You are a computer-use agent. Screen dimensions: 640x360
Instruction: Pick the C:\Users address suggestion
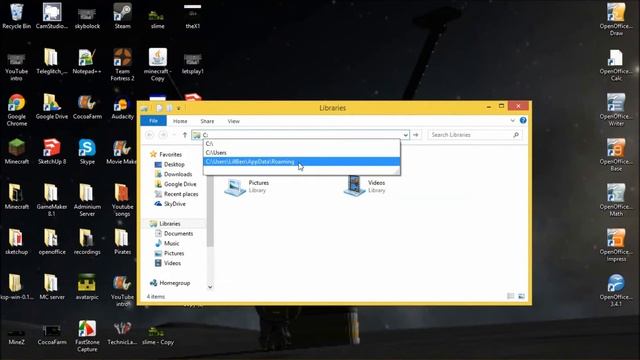click(302, 153)
